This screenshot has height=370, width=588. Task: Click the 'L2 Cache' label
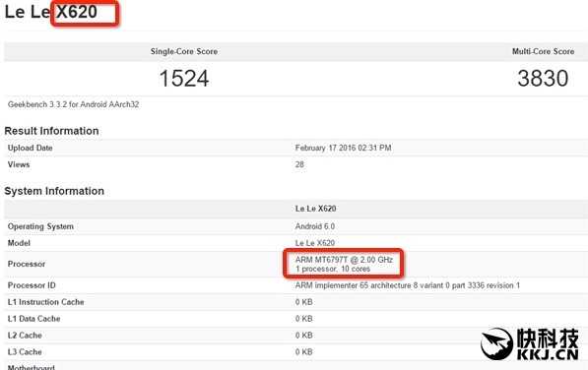25,336
